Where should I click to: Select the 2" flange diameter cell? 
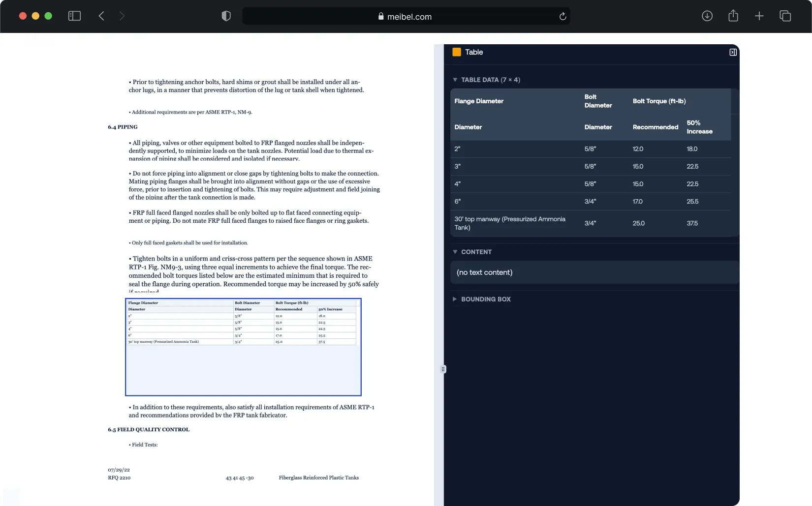(x=457, y=149)
